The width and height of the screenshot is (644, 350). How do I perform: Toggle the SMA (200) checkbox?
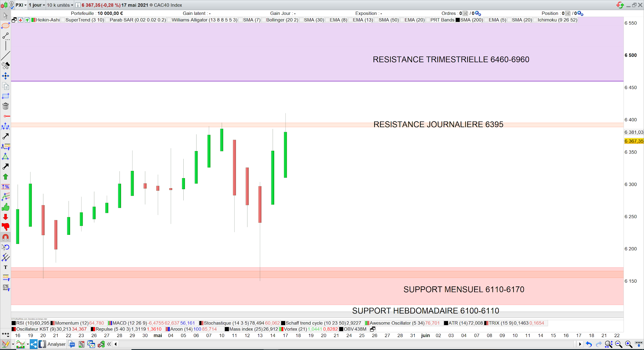458,20
